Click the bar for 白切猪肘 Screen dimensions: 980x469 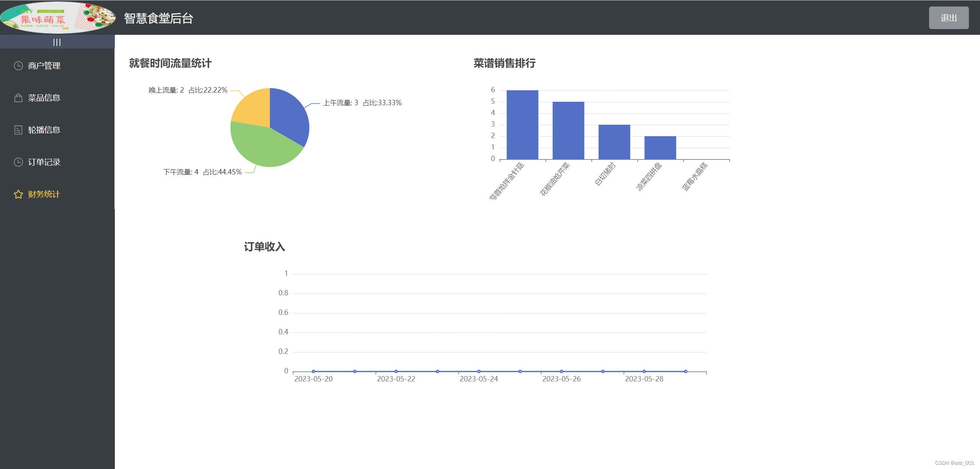[x=614, y=142]
